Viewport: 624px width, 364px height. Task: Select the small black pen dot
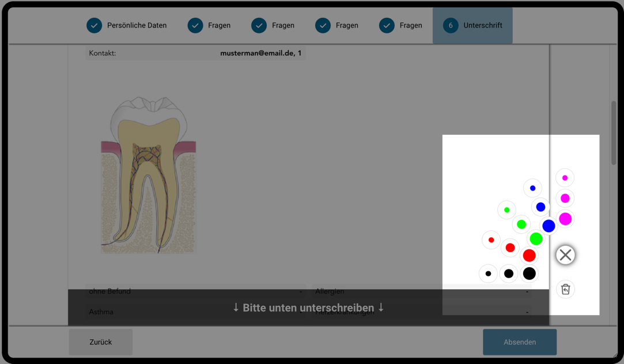click(x=488, y=274)
